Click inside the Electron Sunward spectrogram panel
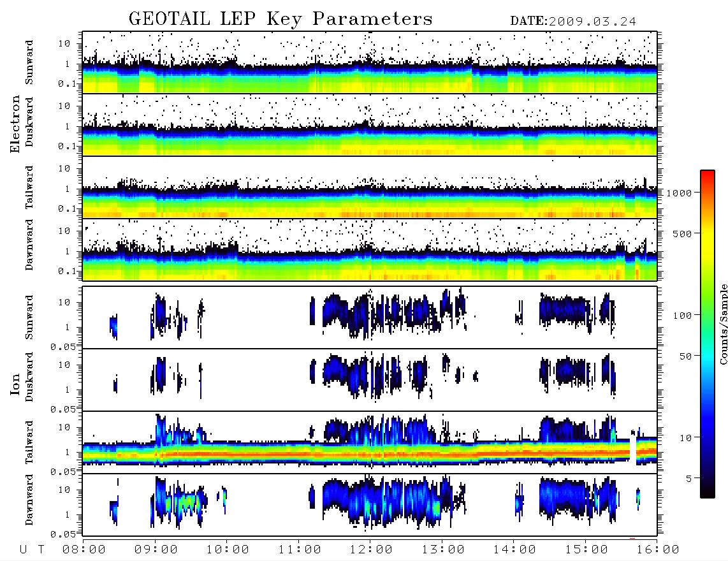Image resolution: width=728 pixels, height=561 pixels. pyautogui.click(x=370, y=62)
